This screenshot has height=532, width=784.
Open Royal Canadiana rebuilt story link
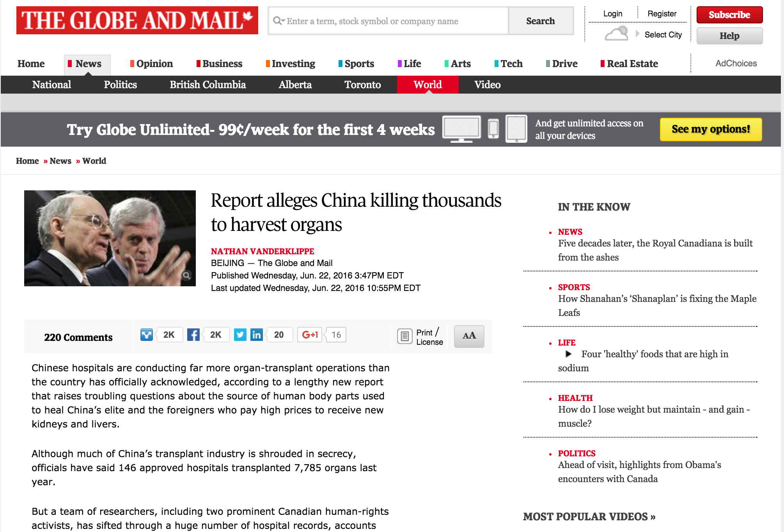[x=655, y=250]
